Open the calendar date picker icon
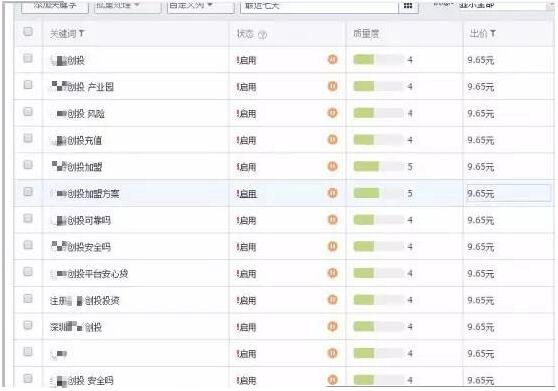 (x=408, y=6)
